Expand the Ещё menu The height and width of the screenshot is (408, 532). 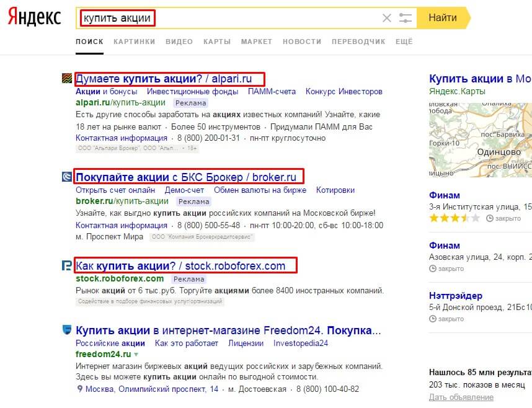pos(404,42)
